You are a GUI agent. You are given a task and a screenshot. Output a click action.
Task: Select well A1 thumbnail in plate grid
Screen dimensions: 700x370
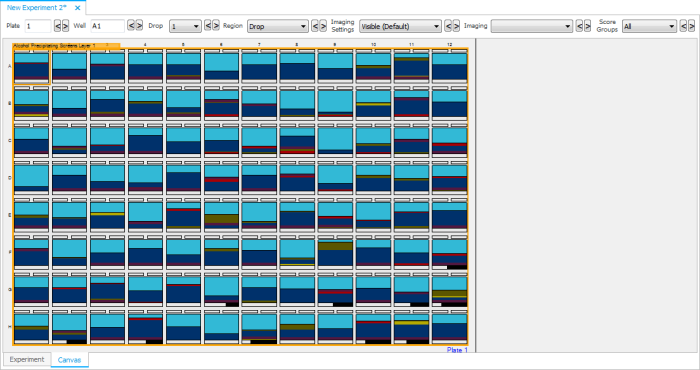(31, 67)
